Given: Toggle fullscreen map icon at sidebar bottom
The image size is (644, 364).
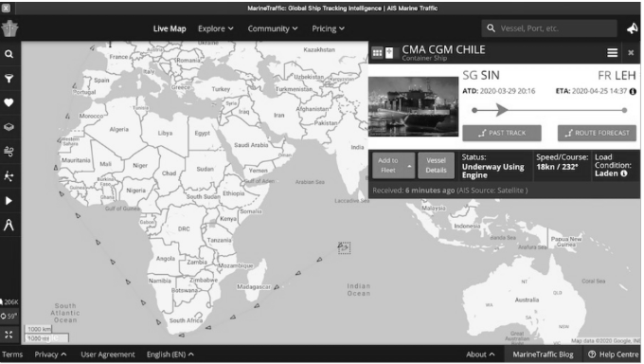Looking at the screenshot, I should tap(9, 335).
